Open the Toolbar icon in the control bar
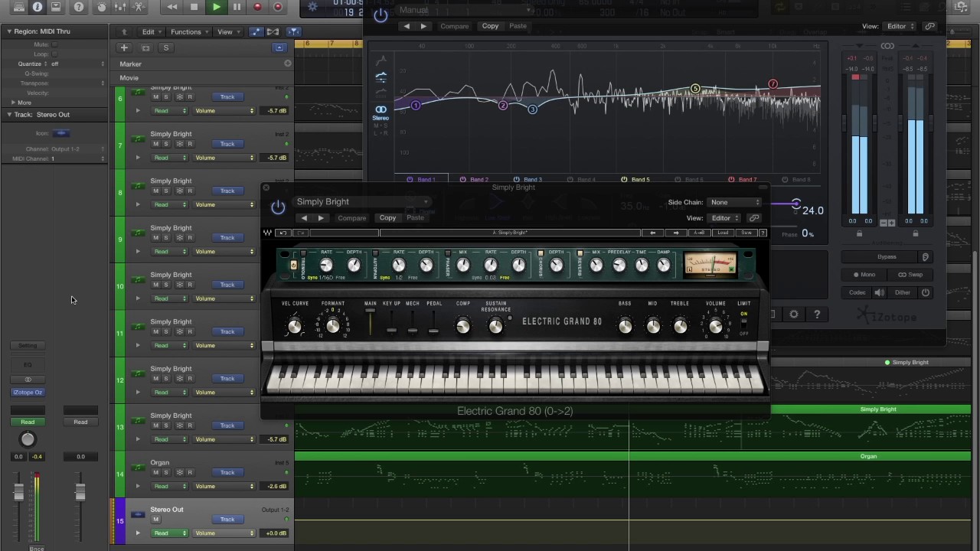Screen dimensions: 980x551 point(56,7)
